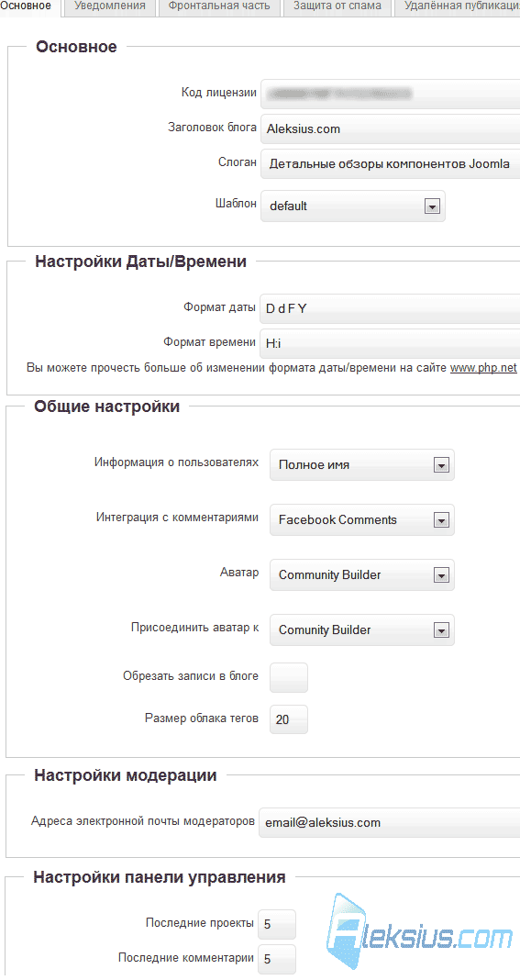The width and height of the screenshot is (520, 980).
Task: Open the Присоединить аватар к dropdown
Action: (x=362, y=630)
